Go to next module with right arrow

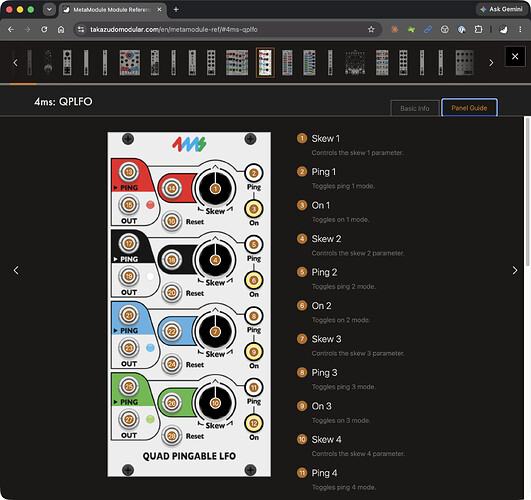[515, 270]
